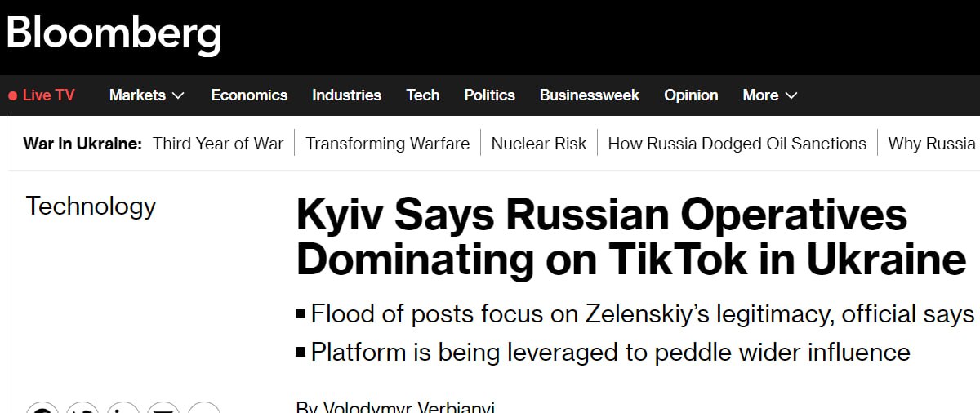Read How Russia Dodged Oil Sanctions
980x413 pixels.
(737, 144)
